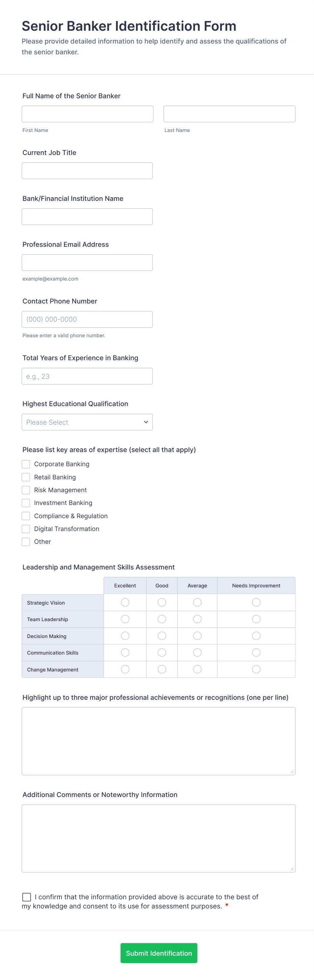
Task: Focus the Contact Phone Number field
Action: (x=87, y=319)
